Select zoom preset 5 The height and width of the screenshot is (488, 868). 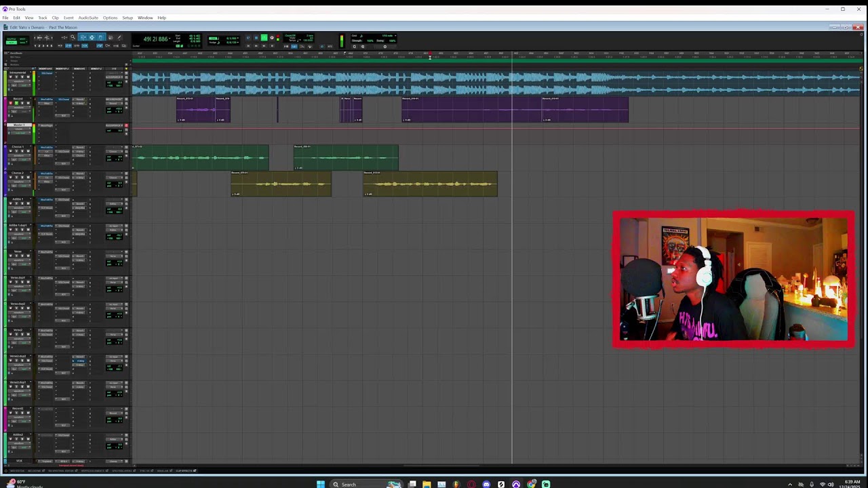coord(52,45)
